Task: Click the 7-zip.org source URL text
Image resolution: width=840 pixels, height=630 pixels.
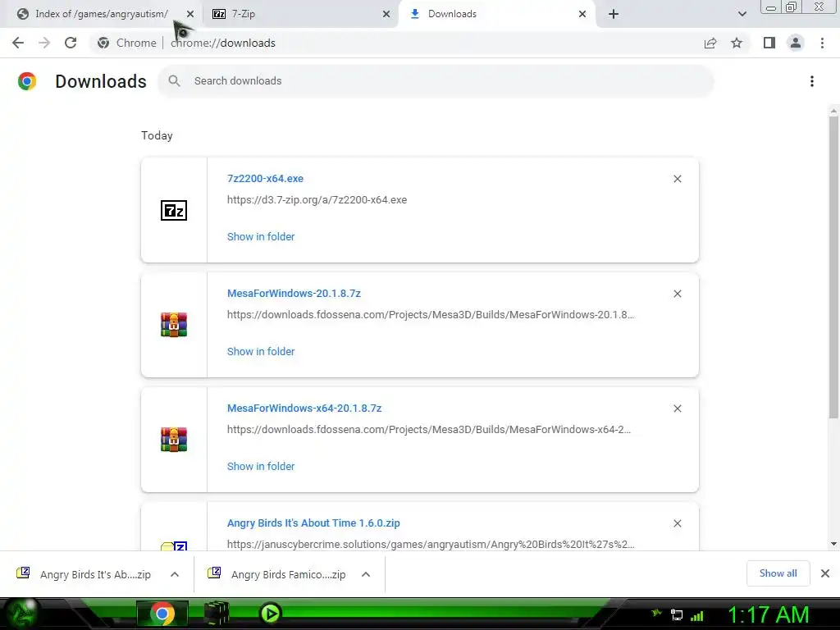Action: (x=317, y=200)
